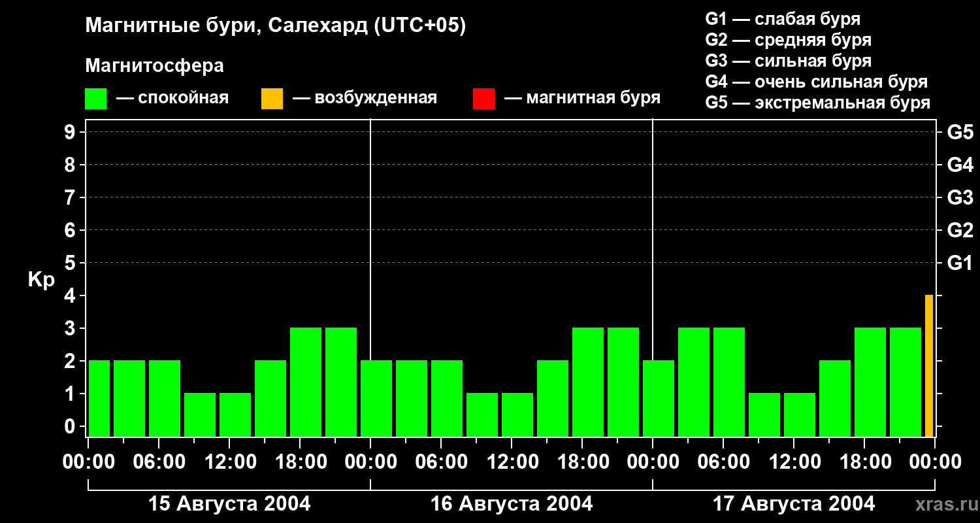The height and width of the screenshot is (523, 980).
Task: Click the date label 17 Августа 2004
Action: pos(794,504)
